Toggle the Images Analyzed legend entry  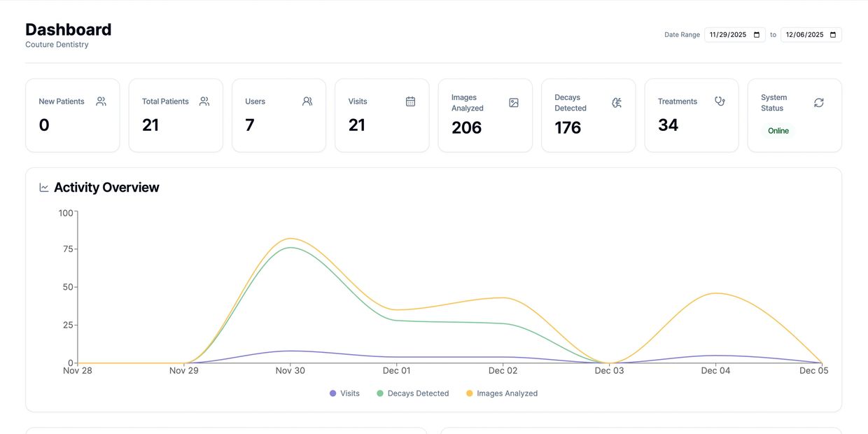(502, 393)
